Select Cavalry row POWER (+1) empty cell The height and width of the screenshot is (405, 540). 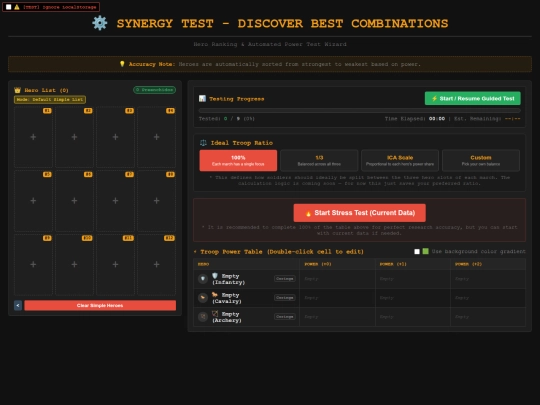413,298
